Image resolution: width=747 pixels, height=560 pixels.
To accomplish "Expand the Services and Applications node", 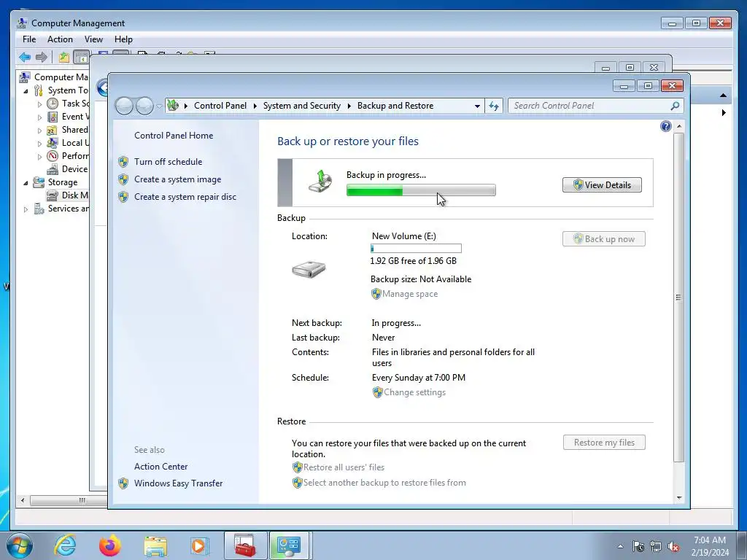I will 26,209.
